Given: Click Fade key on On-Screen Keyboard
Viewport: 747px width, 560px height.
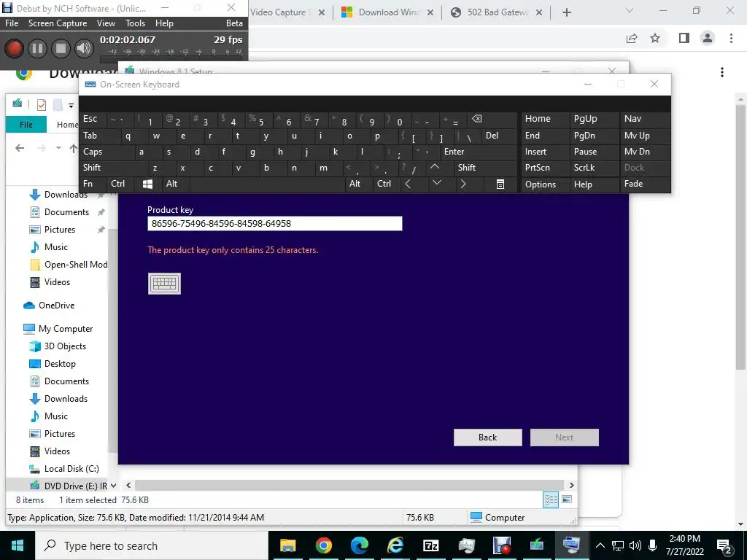Looking at the screenshot, I should coord(645,184).
